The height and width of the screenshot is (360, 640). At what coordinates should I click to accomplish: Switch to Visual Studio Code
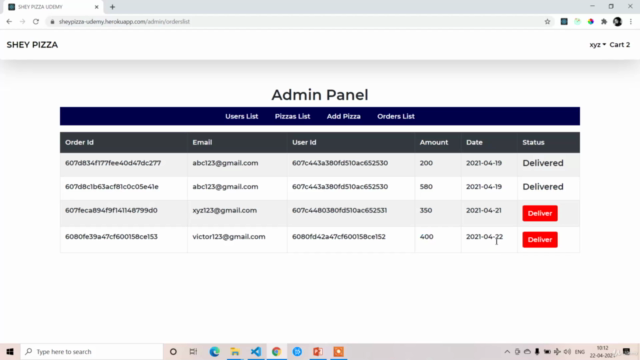256,351
